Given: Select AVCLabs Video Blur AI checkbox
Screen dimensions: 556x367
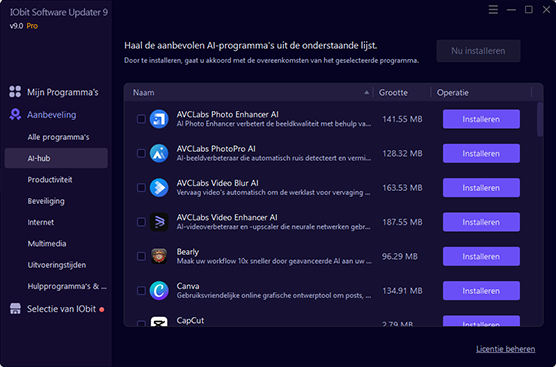Looking at the screenshot, I should [x=141, y=188].
